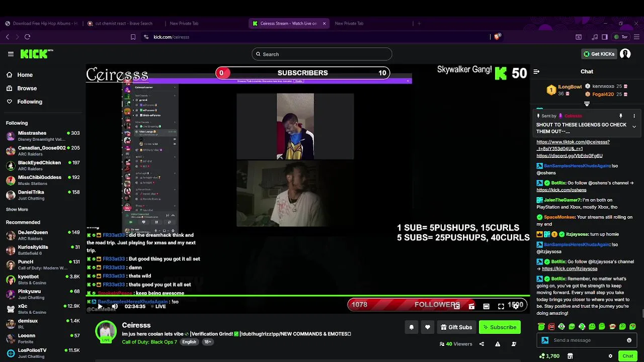Open the Call of Duty: Black Ops 7 category link
Image resolution: width=644 pixels, height=362 pixels.
pos(149,342)
